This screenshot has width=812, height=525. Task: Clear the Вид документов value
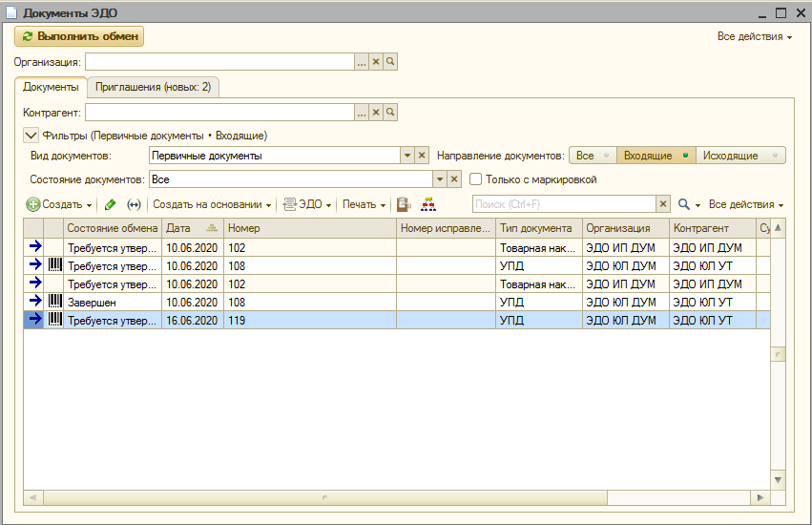422,156
